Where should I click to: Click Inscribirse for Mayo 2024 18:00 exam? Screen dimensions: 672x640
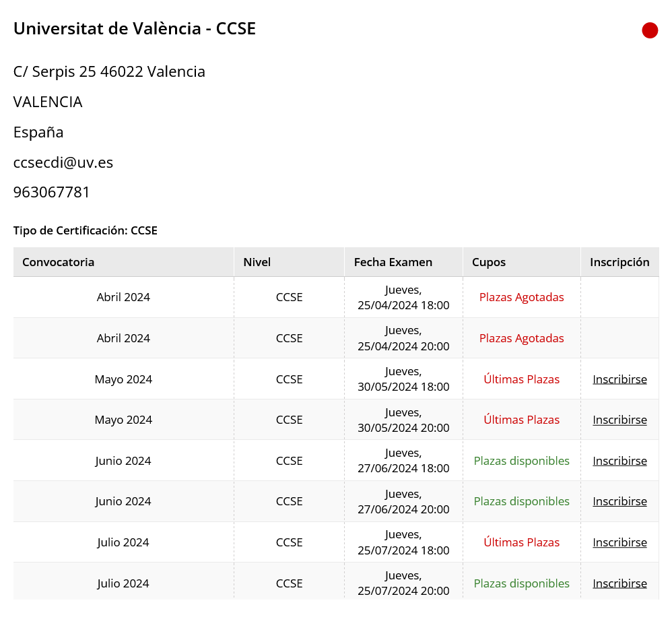pyautogui.click(x=619, y=379)
